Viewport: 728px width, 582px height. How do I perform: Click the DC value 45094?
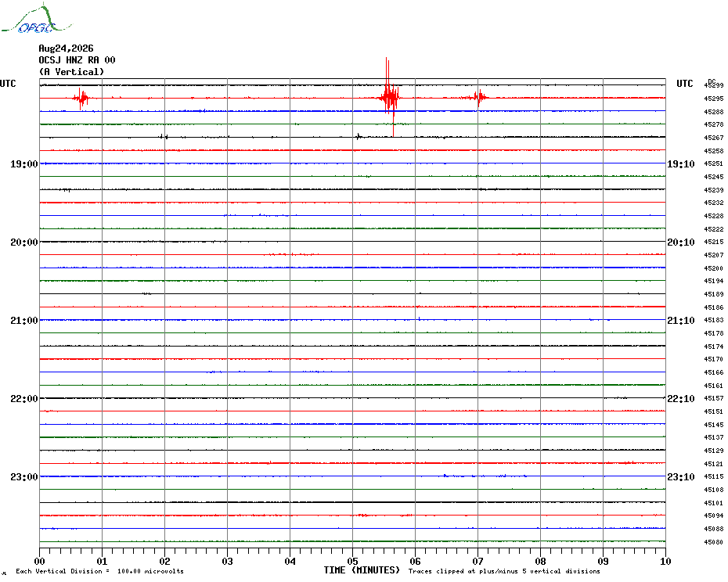714,516
